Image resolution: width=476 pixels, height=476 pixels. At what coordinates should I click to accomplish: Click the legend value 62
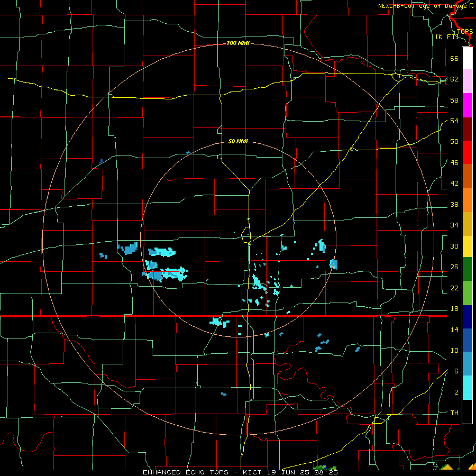click(454, 79)
